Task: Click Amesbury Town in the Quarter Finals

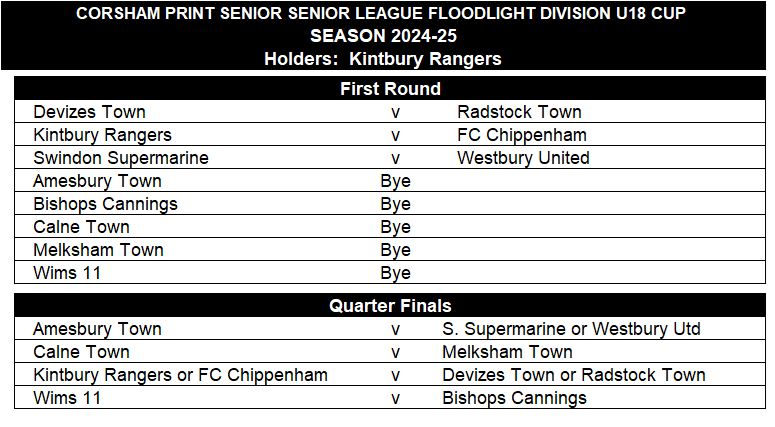Action: (97, 329)
